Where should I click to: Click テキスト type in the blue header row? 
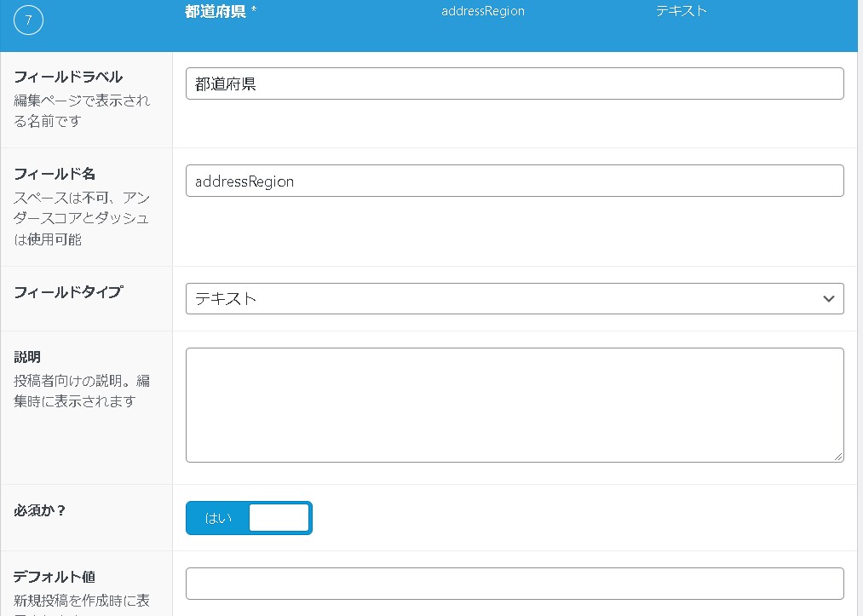(681, 12)
